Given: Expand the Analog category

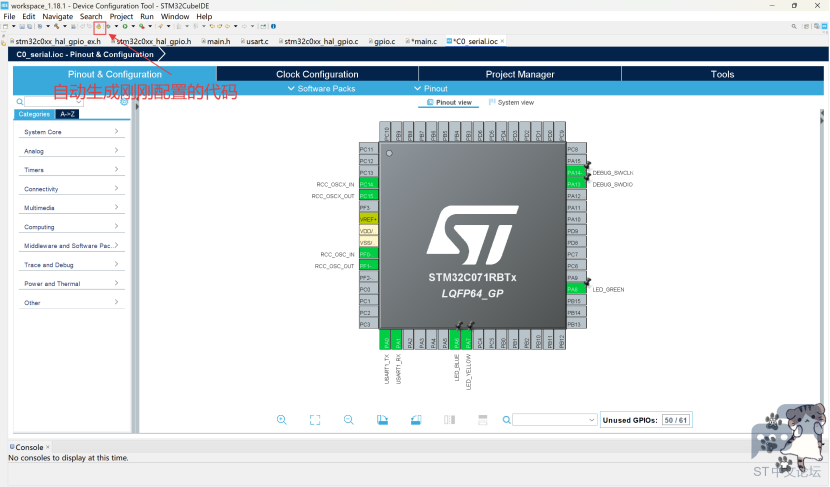Looking at the screenshot, I should pos(71,151).
